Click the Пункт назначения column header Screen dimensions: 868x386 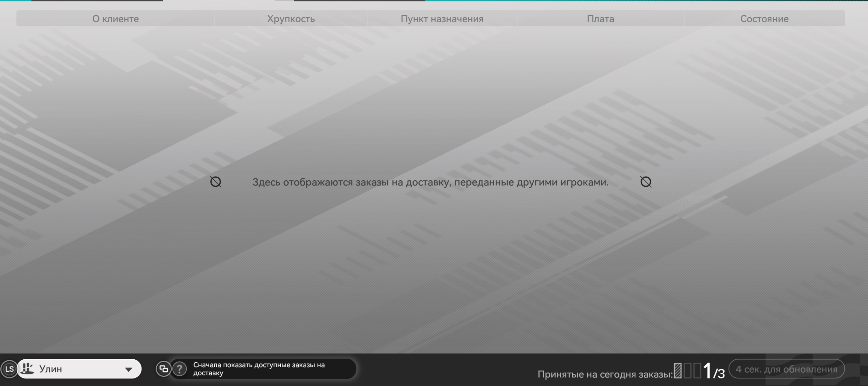[x=442, y=18]
